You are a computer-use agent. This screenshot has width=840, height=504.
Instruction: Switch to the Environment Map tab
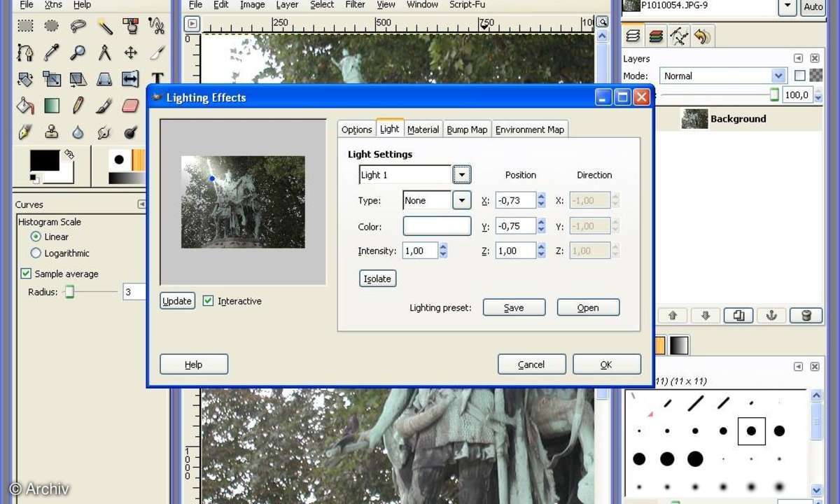click(x=530, y=129)
